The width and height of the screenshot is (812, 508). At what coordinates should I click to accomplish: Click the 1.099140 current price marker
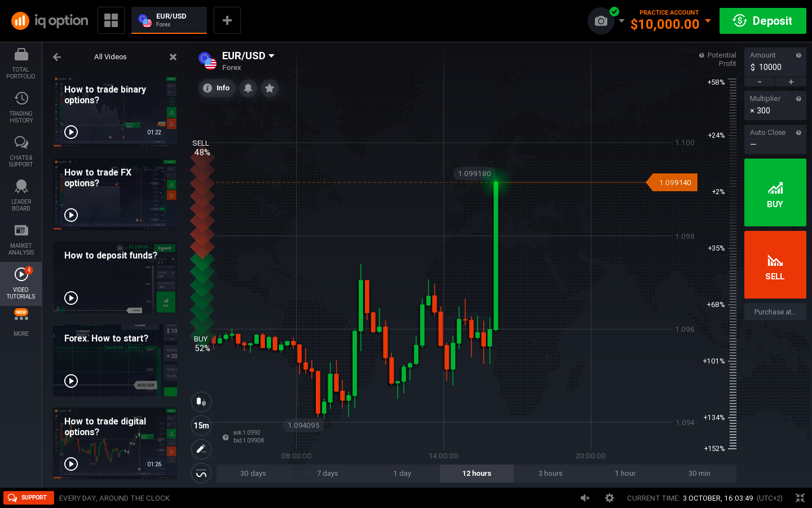(672, 182)
